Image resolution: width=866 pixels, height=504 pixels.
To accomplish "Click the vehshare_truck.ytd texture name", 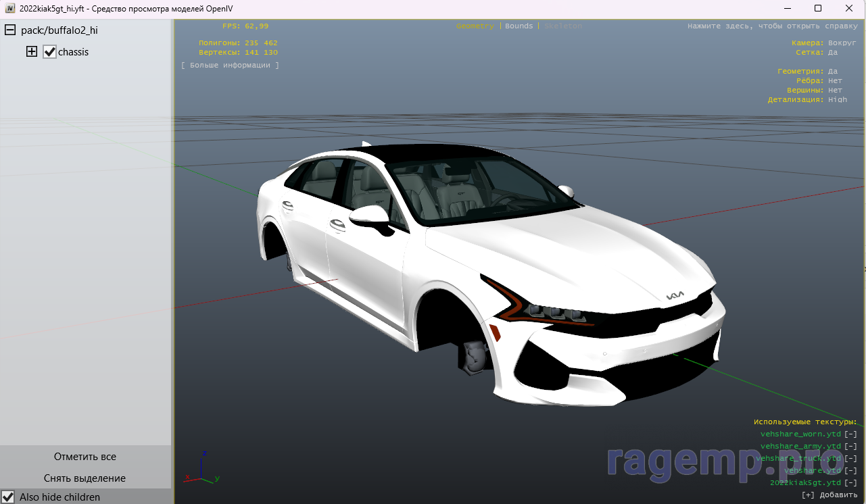I will pos(798,459).
